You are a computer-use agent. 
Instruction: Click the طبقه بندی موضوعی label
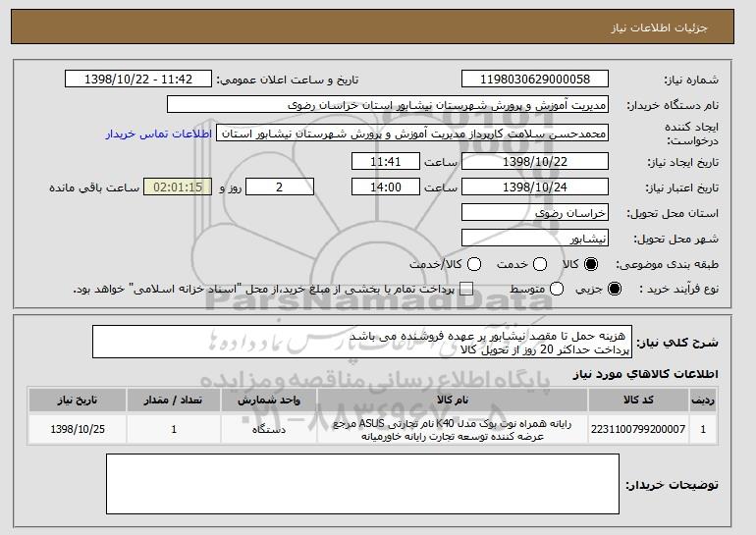(x=667, y=264)
